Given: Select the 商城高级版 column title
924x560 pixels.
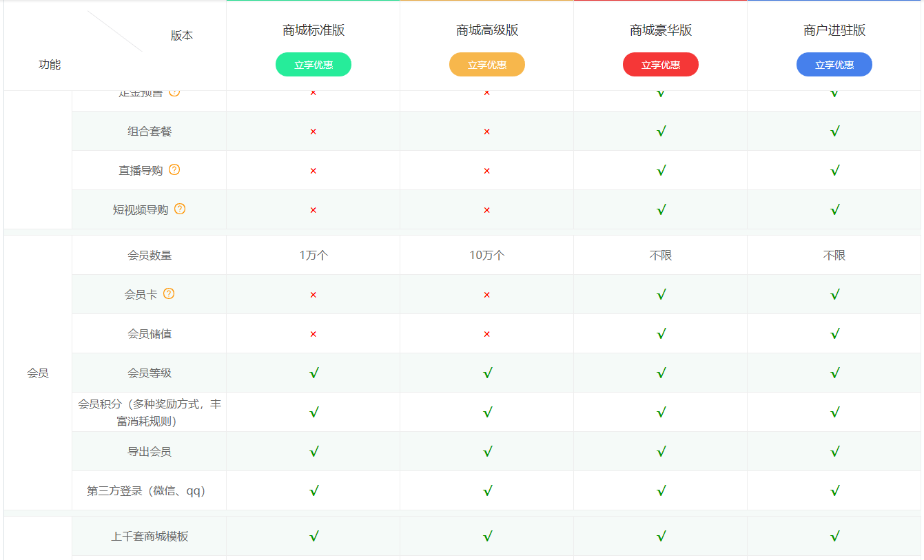Looking at the screenshot, I should click(487, 30).
